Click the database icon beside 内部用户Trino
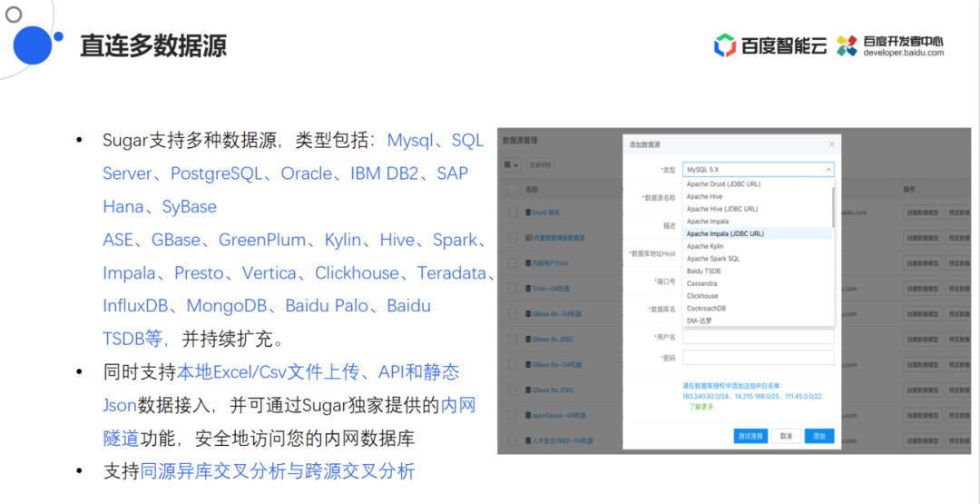The height and width of the screenshot is (504, 980). (x=528, y=263)
